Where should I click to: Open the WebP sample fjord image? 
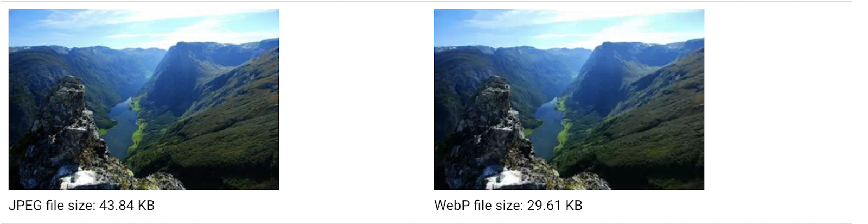click(569, 99)
